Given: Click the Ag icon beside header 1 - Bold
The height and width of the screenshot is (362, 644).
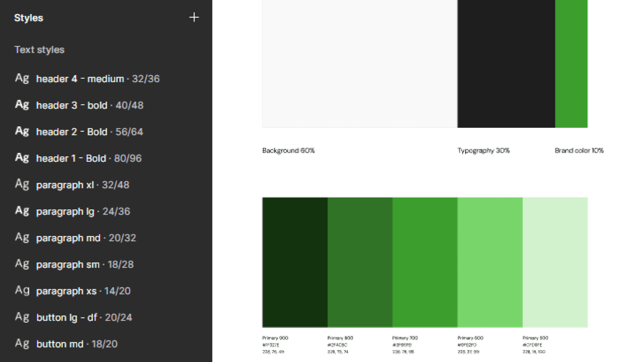Looking at the screenshot, I should (22, 158).
